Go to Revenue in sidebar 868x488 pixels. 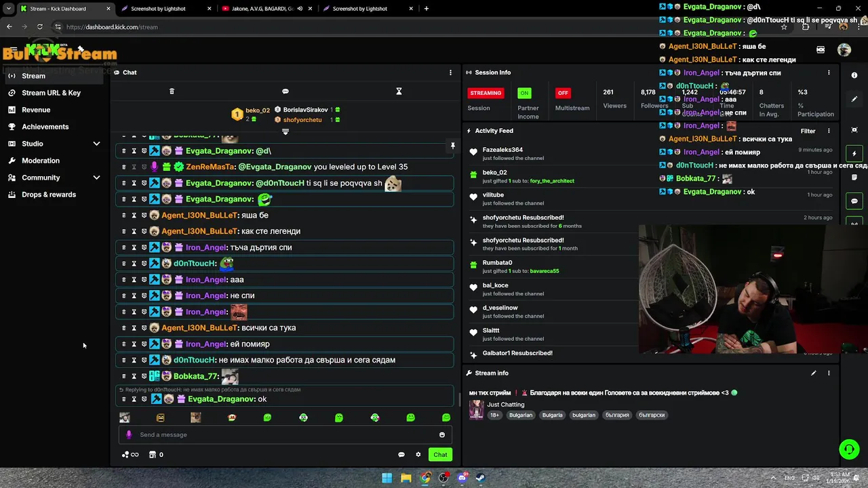pos(36,110)
